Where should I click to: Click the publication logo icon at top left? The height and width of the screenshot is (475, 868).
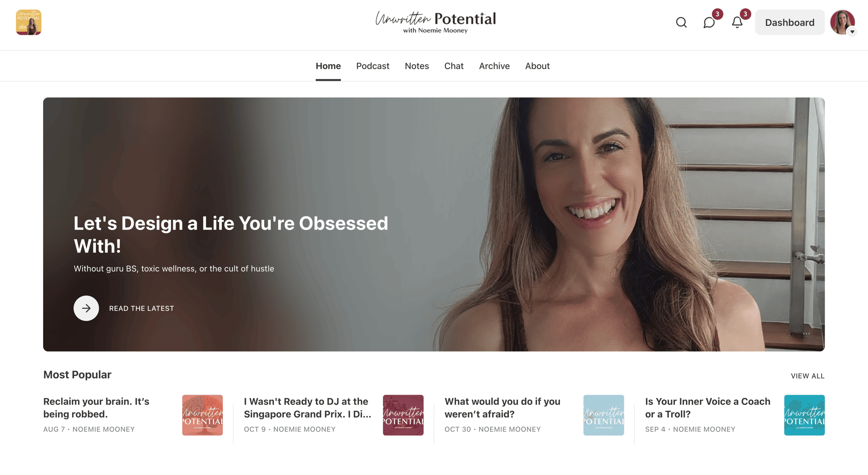pyautogui.click(x=29, y=22)
